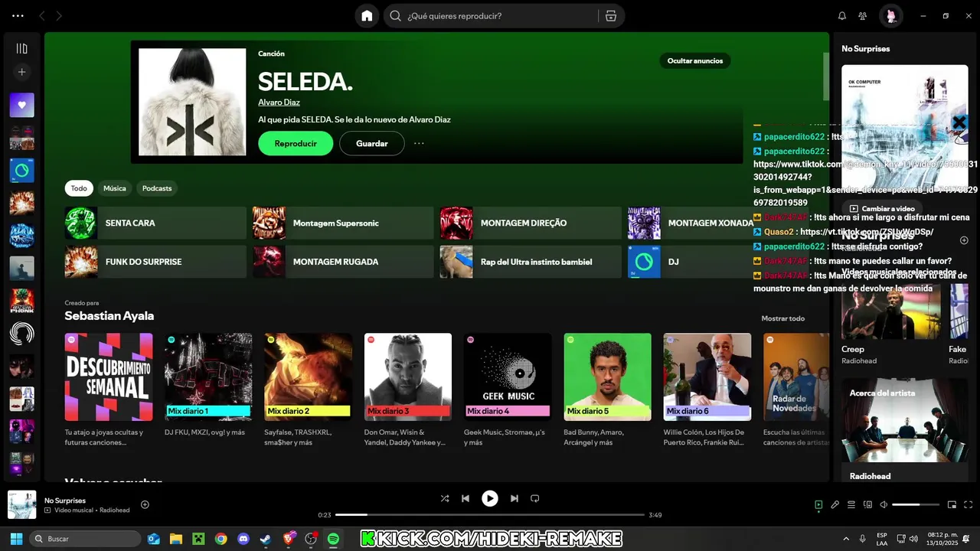Open the user profile avatar
Screen dimensions: 980x551
tap(891, 16)
